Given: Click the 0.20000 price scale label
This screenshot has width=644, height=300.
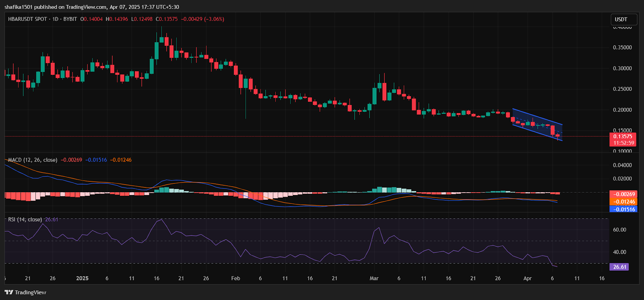Looking at the screenshot, I should click(622, 110).
